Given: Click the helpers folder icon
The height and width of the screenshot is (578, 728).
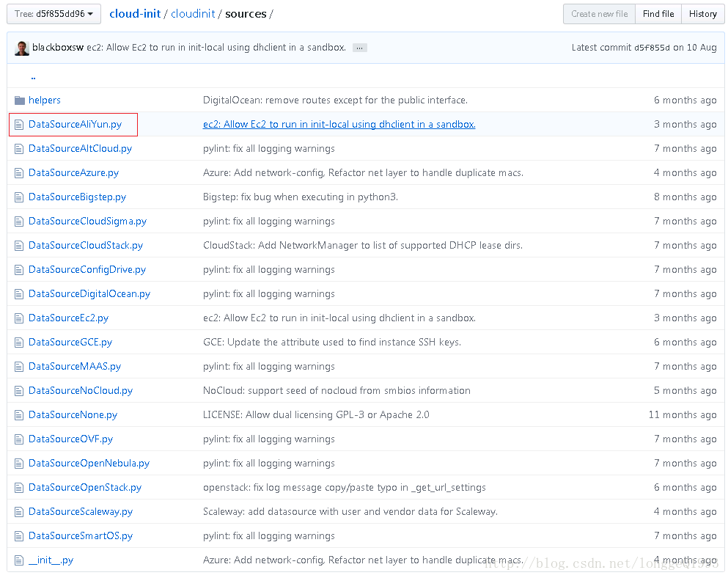Looking at the screenshot, I should [19, 100].
